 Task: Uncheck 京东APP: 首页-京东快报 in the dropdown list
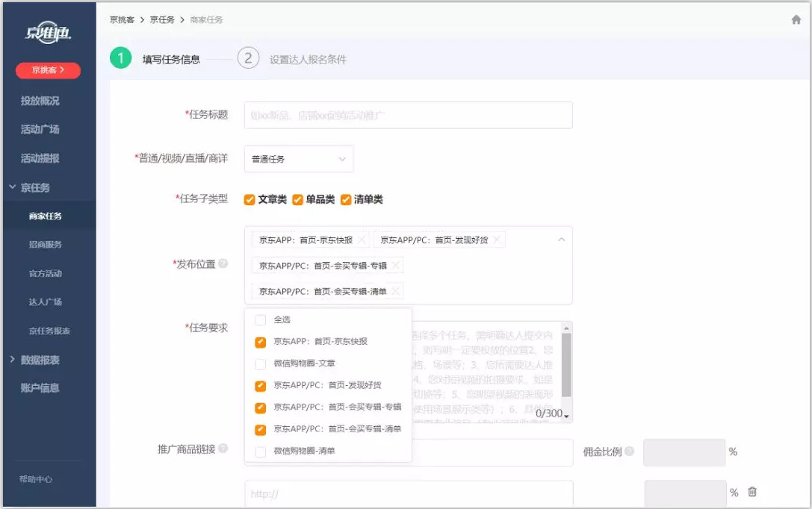tap(261, 342)
